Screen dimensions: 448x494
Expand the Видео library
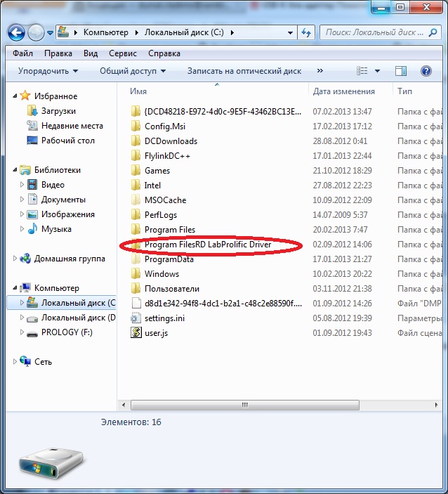pos(22,184)
